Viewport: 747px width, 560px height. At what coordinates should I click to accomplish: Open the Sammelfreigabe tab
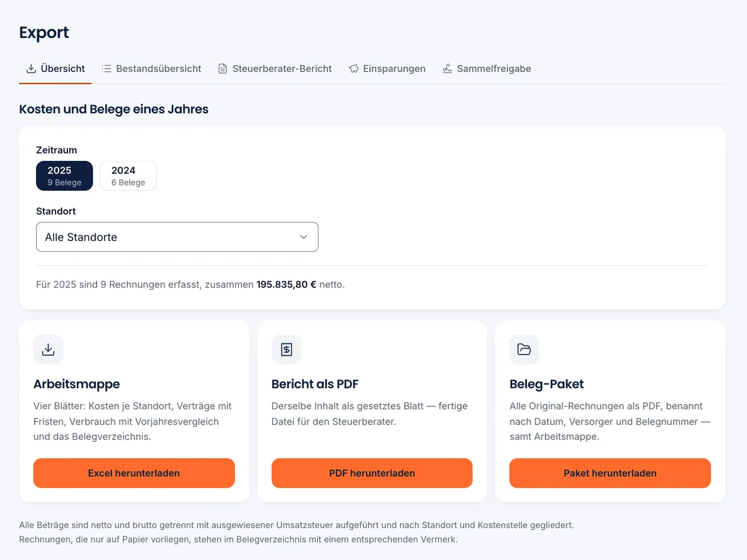point(486,69)
